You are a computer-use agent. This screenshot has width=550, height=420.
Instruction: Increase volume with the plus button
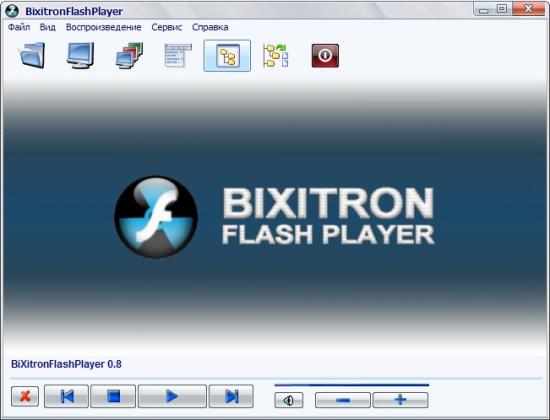coord(400,400)
